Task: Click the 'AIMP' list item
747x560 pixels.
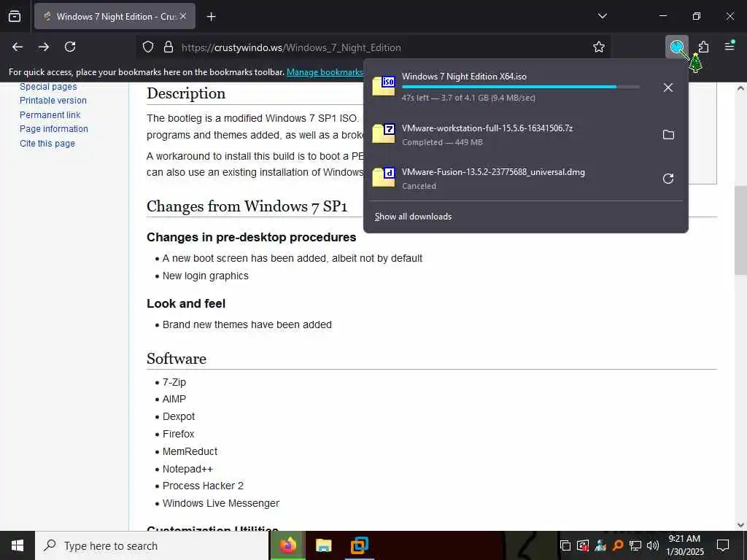Action: point(174,399)
